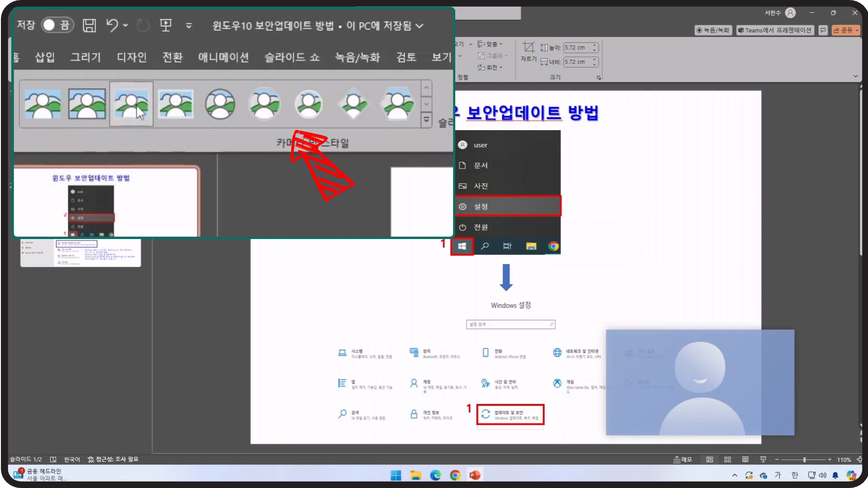
Task: Open Reading view from status bar
Action: pos(745,460)
